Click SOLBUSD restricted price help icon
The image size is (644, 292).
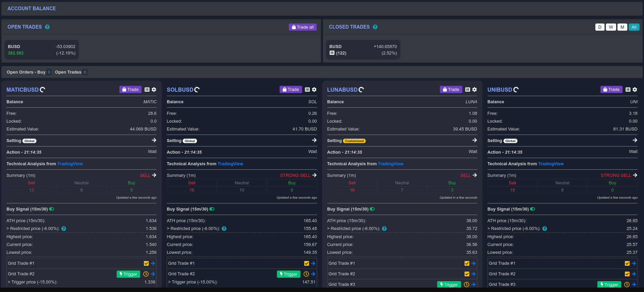click(x=224, y=229)
